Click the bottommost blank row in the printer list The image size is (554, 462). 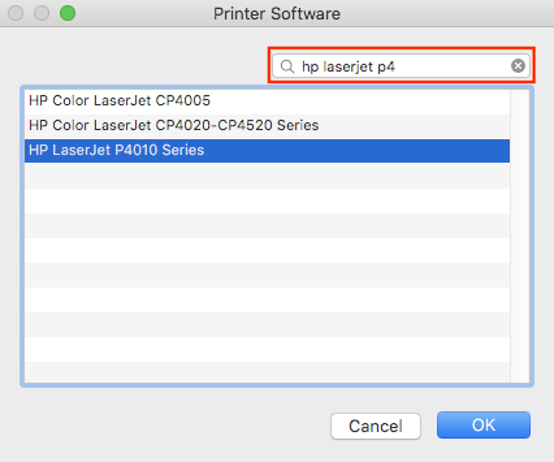click(x=267, y=372)
